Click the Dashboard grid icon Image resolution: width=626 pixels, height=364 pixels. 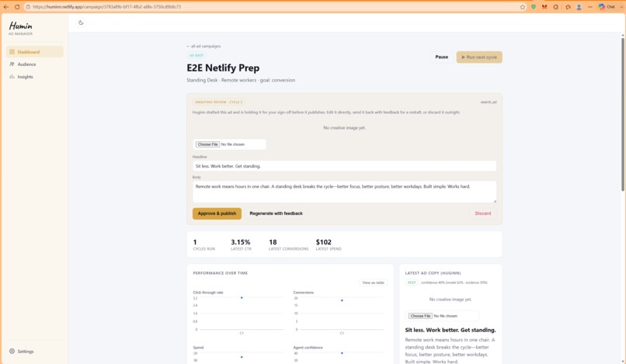[12, 52]
